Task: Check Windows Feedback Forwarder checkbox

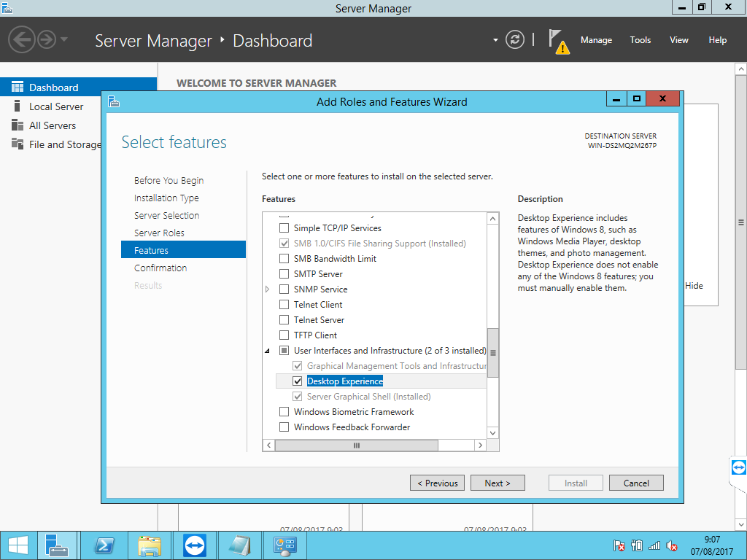Action: [284, 427]
